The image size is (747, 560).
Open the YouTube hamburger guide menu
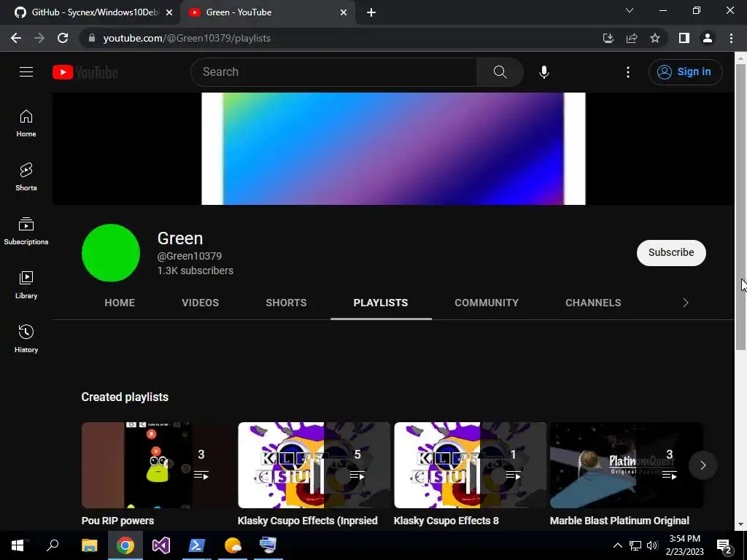[26, 72]
